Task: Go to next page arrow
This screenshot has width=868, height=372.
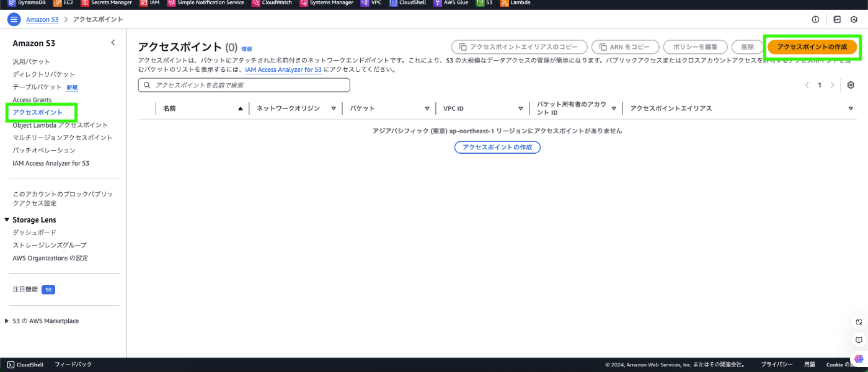Action: point(832,85)
